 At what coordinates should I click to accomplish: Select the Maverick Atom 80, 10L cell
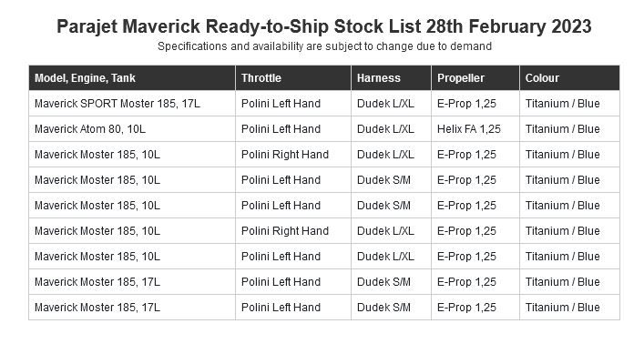click(x=132, y=129)
